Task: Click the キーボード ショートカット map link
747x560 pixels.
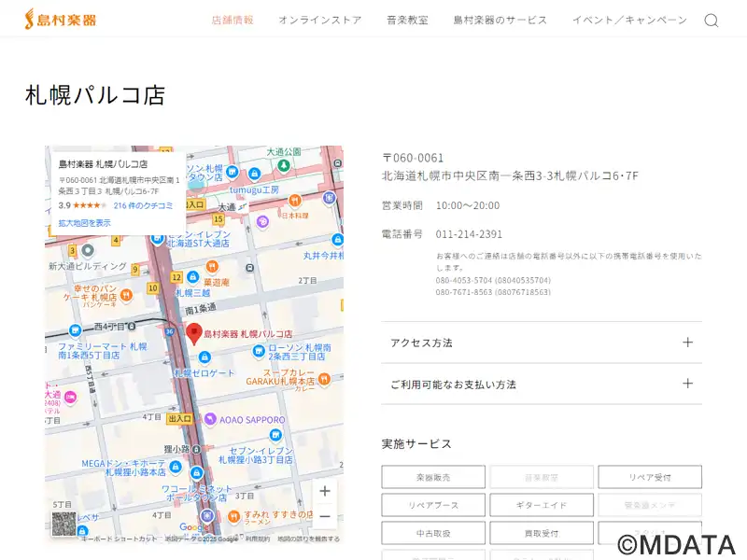Action: coord(120,539)
